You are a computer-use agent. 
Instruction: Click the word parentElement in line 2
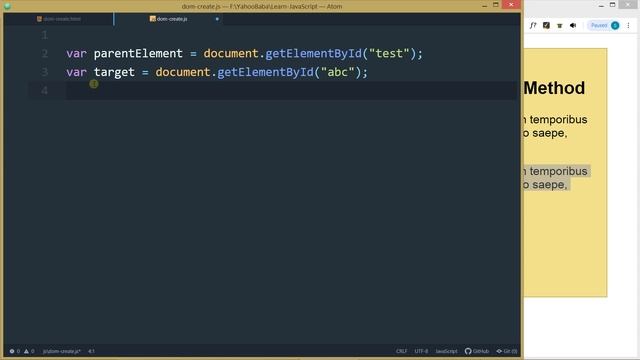pyautogui.click(x=138, y=53)
